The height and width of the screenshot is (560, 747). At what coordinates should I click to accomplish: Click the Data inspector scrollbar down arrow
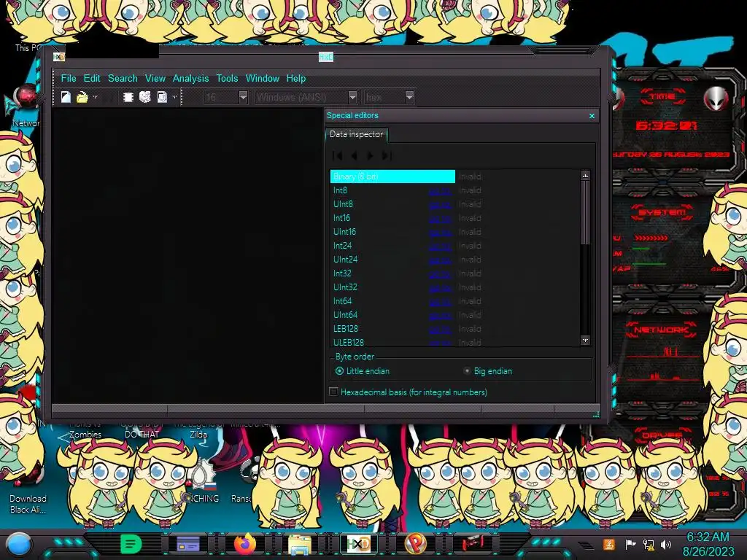point(586,340)
